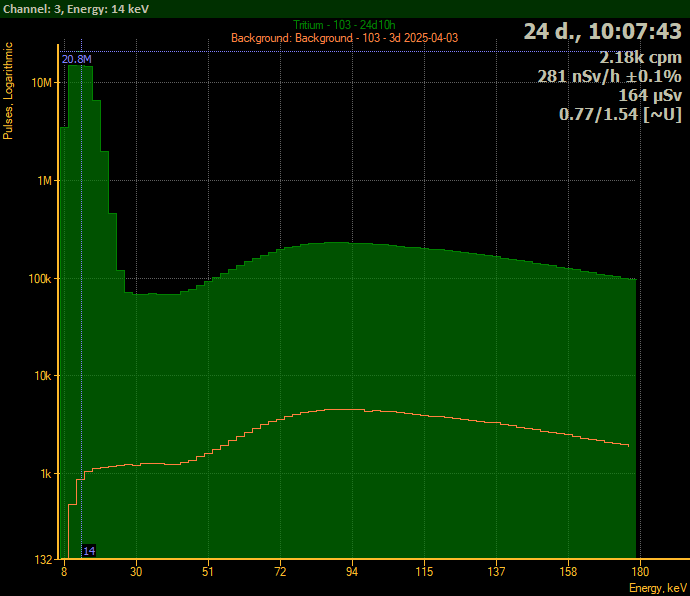Image resolution: width=690 pixels, height=596 pixels.
Task: Click the 20.8M peak value marker
Action: tap(76, 59)
